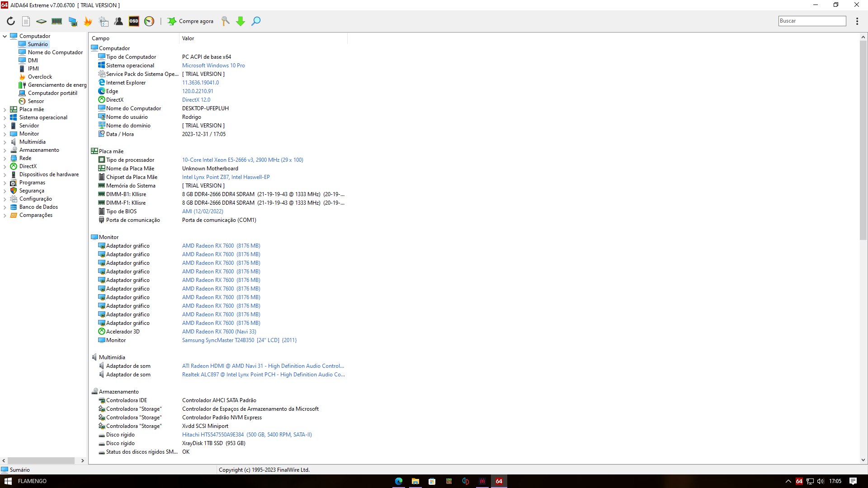Image resolution: width=868 pixels, height=488 pixels.
Task: Open the notification center icon
Action: pyautogui.click(x=853, y=481)
